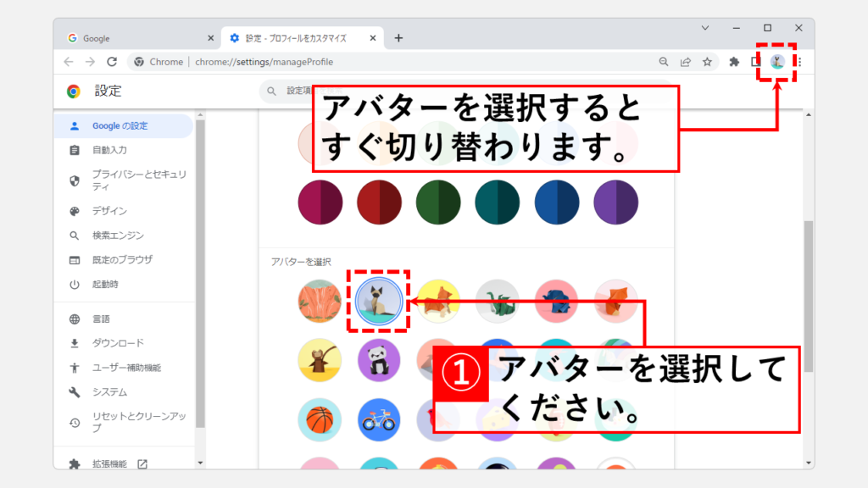The height and width of the screenshot is (488, 868).
Task: Open Google の設定 in the sidebar
Action: click(x=124, y=126)
